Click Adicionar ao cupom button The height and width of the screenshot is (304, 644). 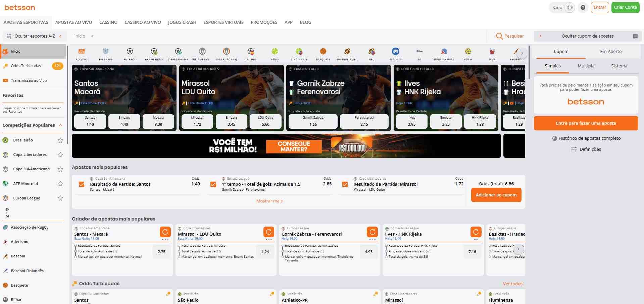496,195
